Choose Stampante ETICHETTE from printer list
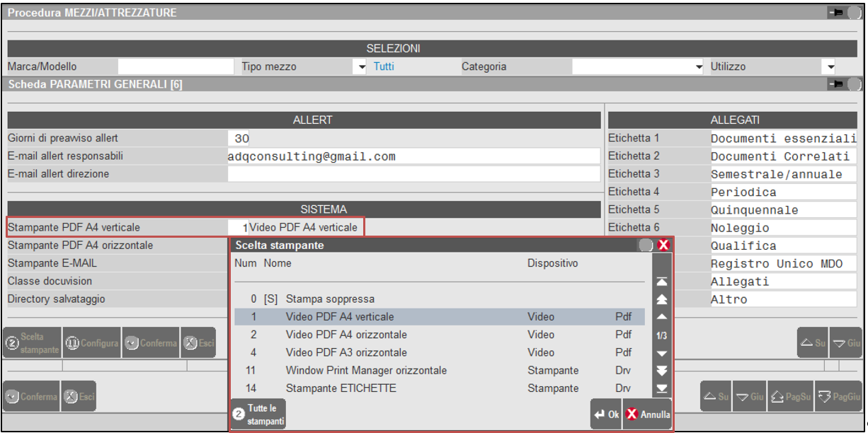This screenshot has height=433, width=868. (341, 388)
